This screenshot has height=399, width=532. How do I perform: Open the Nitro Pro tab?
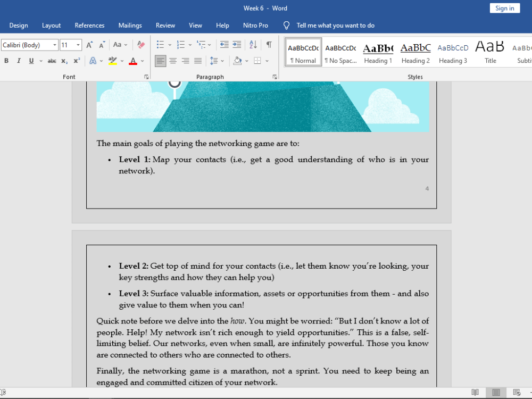(x=255, y=26)
